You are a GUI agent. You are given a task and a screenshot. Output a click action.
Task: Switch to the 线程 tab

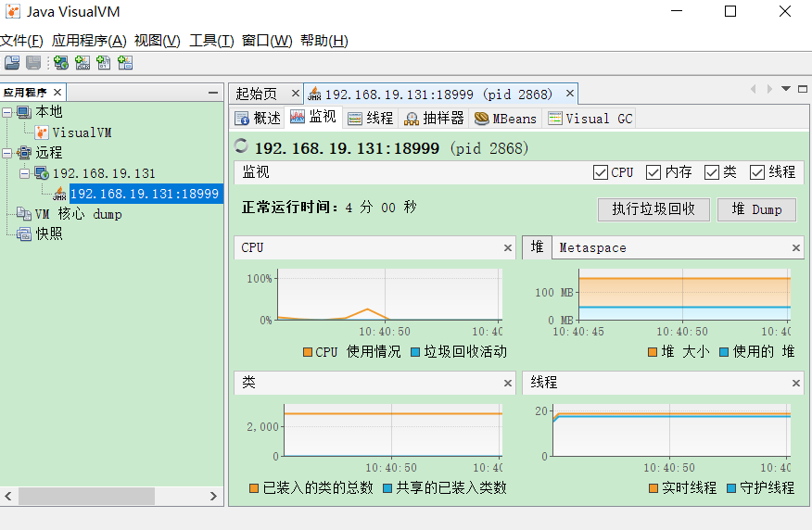(370, 118)
